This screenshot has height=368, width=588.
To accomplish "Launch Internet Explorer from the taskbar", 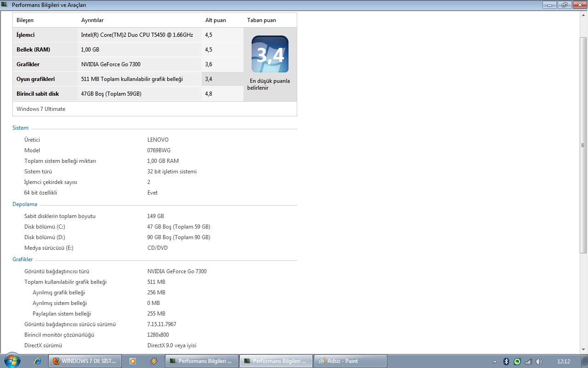I will click(38, 361).
